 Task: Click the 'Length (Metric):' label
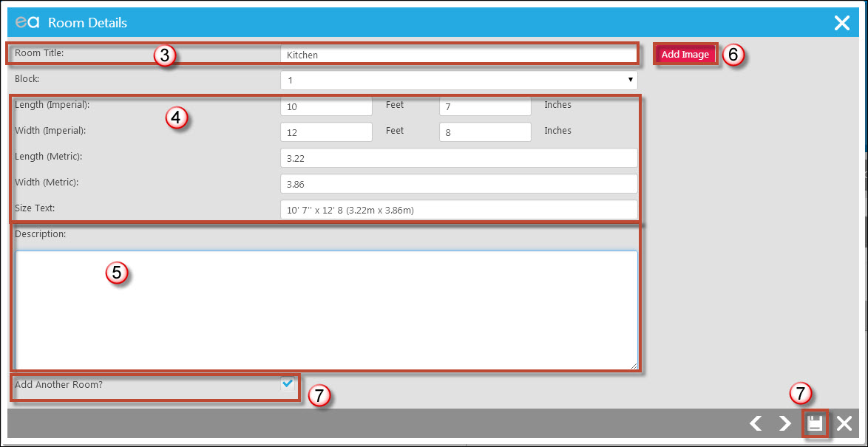click(49, 157)
